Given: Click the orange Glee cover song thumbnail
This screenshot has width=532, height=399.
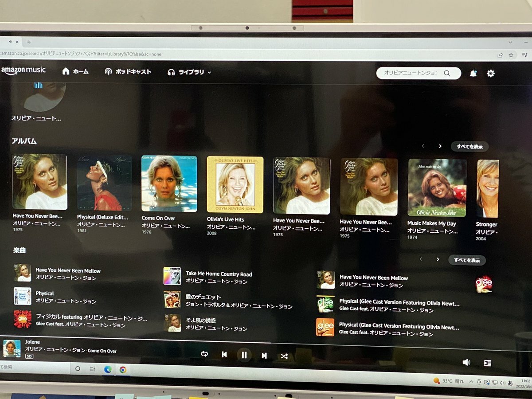Looking at the screenshot, I should pyautogui.click(x=325, y=327).
